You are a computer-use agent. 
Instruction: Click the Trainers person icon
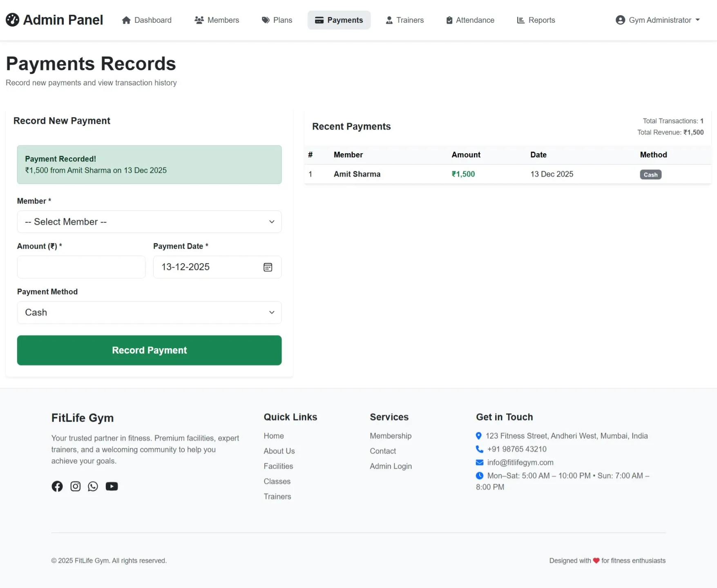pyautogui.click(x=389, y=20)
